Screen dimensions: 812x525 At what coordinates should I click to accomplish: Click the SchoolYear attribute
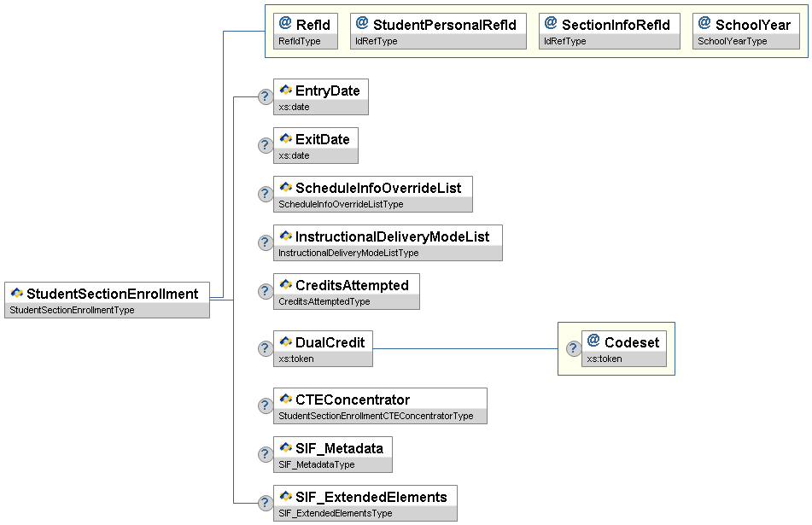[745, 31]
